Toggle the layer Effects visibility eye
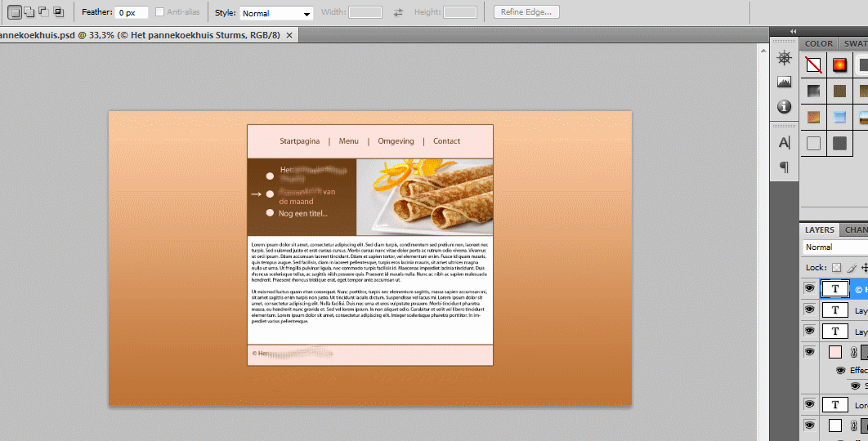The height and width of the screenshot is (441, 868). pos(840,370)
